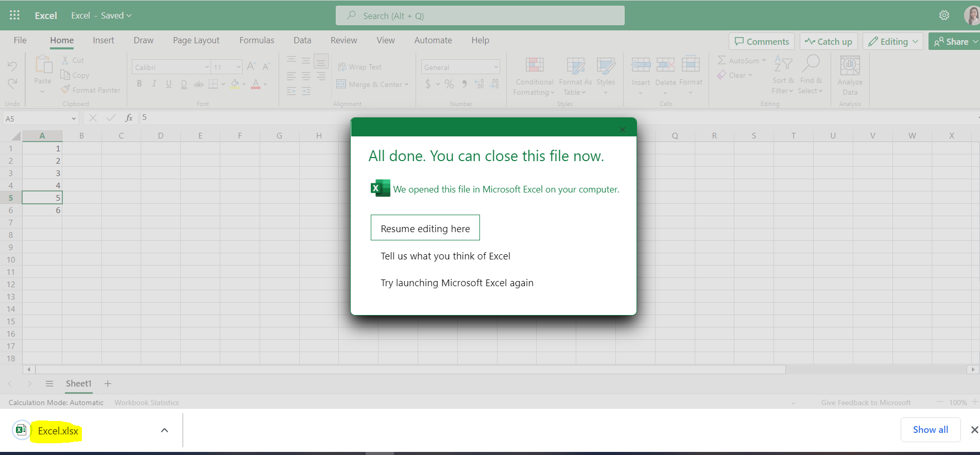Expand the Clear dropdown
Image resolution: width=980 pixels, height=455 pixels.
(x=750, y=75)
